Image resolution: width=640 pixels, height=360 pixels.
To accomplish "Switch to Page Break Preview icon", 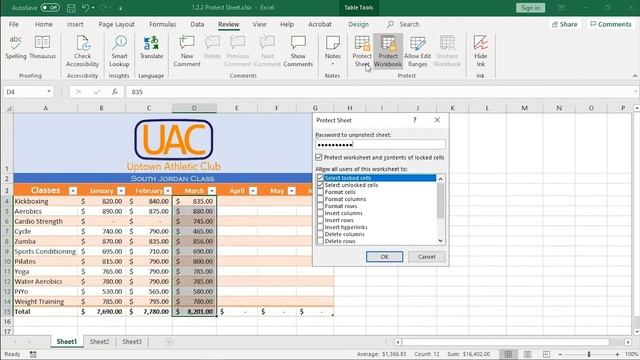I will 546,354.
